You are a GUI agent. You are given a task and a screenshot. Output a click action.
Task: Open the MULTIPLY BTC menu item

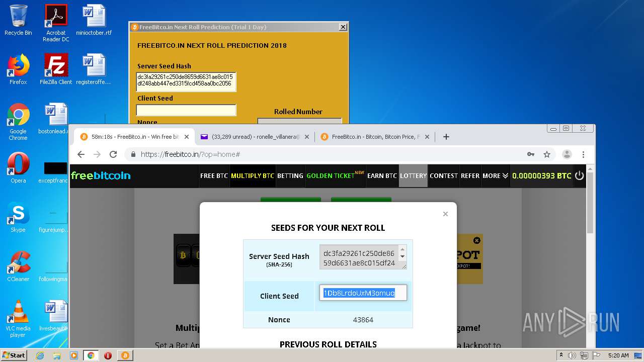tap(253, 176)
